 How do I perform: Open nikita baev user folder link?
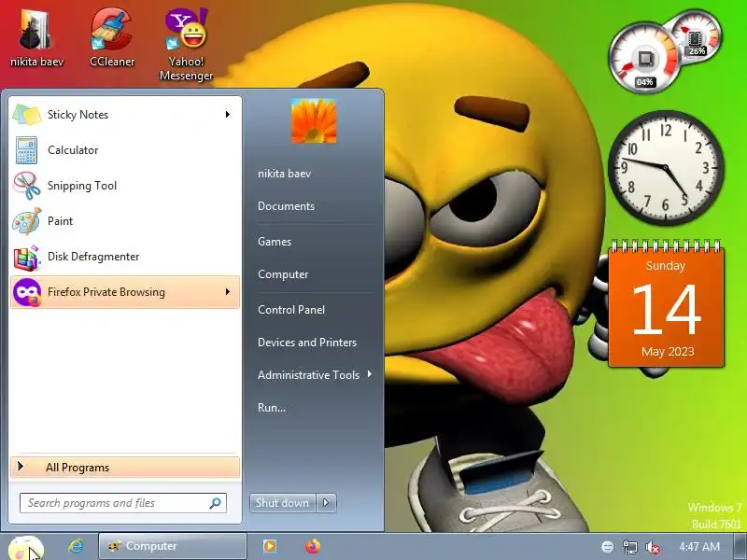point(285,174)
